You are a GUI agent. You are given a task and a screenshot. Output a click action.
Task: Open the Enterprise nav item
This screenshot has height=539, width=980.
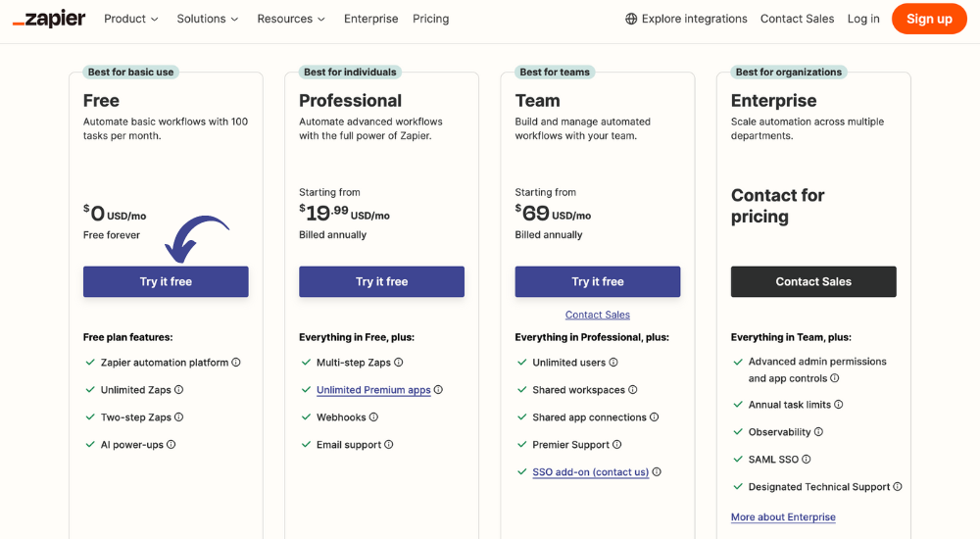[x=370, y=19]
